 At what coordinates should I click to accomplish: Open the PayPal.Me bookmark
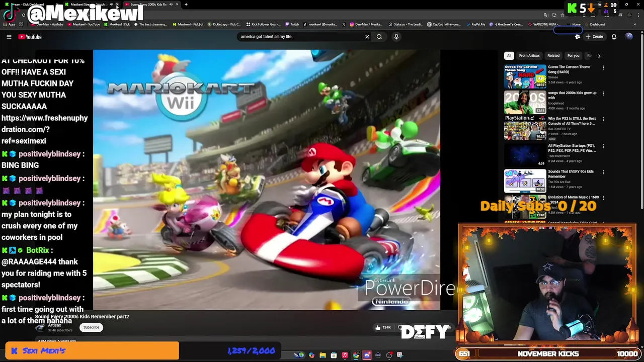475,24
